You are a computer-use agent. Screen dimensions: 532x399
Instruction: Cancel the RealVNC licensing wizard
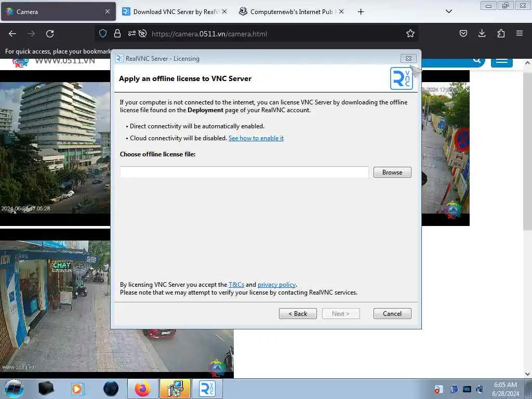(392, 313)
